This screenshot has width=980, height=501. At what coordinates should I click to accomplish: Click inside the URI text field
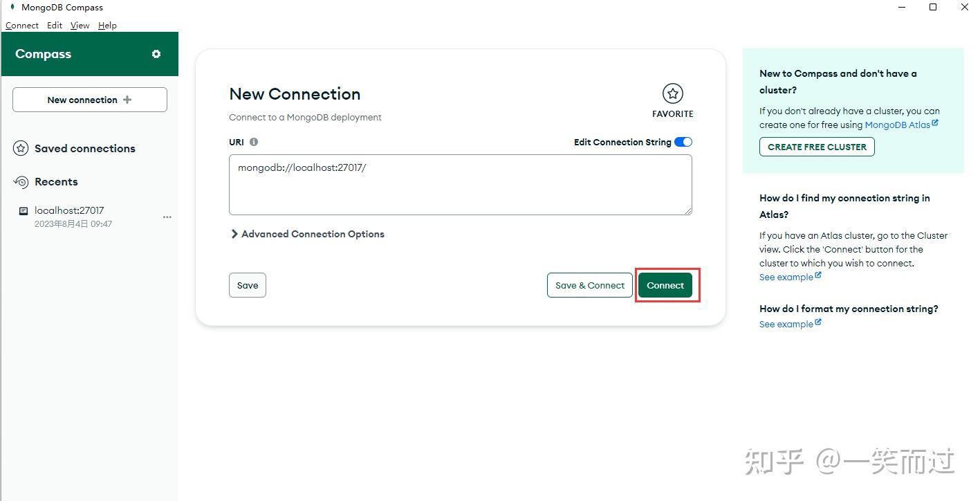460,183
